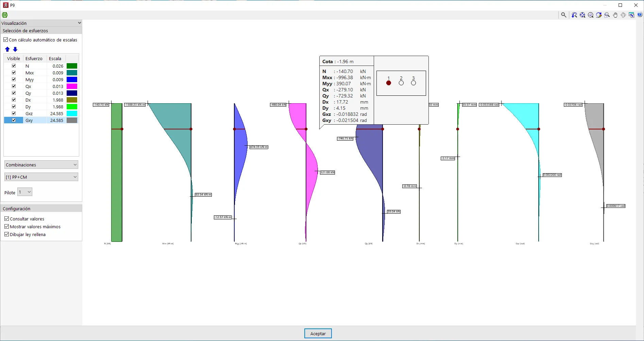Click the Selección de esfuerzos header

click(x=41, y=31)
